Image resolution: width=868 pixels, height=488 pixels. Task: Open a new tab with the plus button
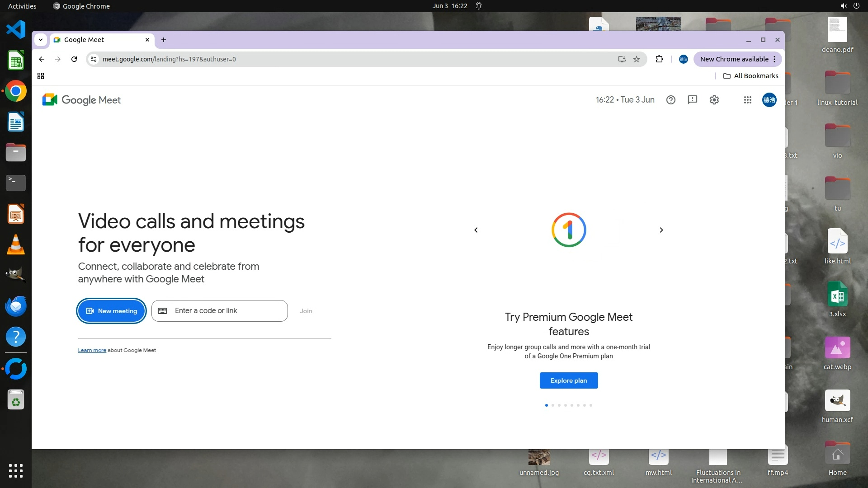pyautogui.click(x=164, y=40)
